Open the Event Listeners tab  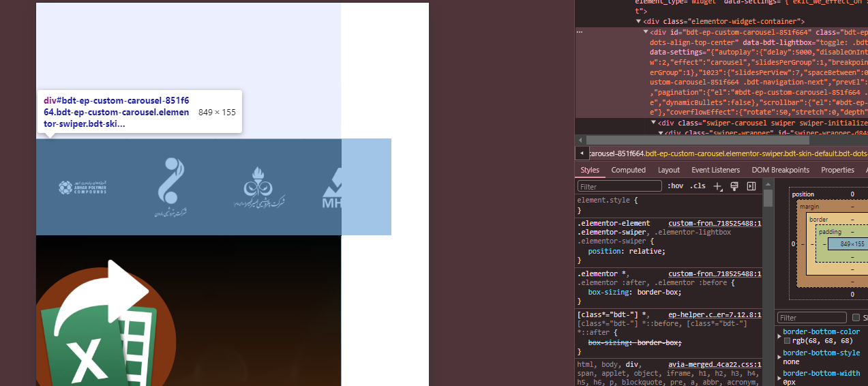tap(715, 170)
